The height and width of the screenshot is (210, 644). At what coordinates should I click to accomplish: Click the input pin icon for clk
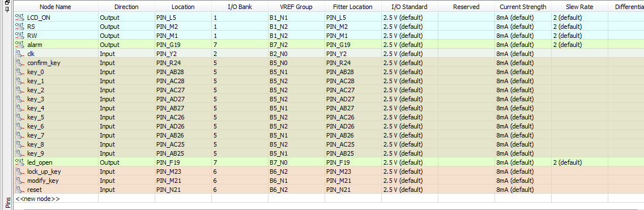[19, 53]
